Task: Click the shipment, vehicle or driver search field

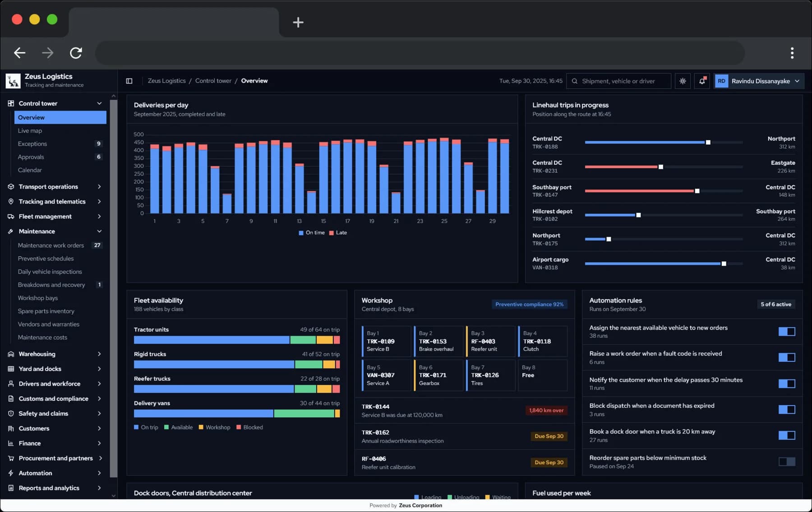Action: 618,81
